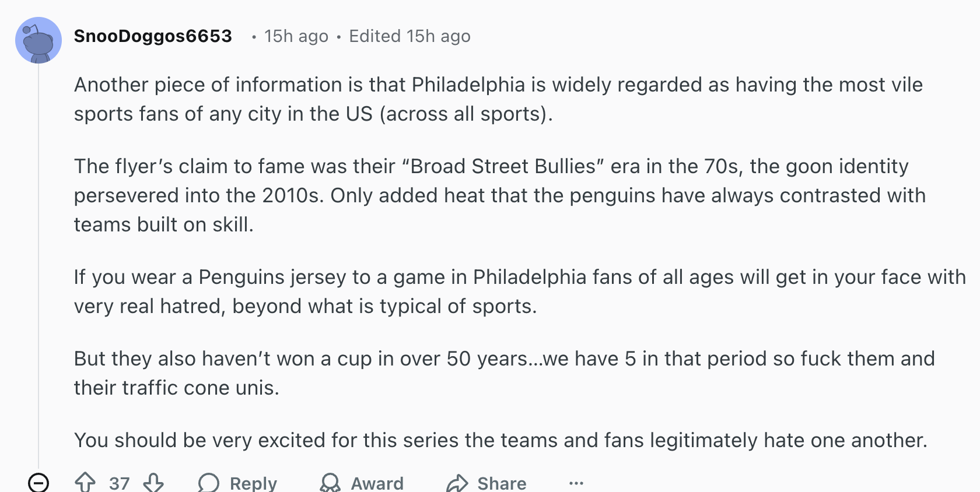This screenshot has height=492, width=980.
Task: Open the SnooDoggos6653 avatar
Action: (x=38, y=40)
